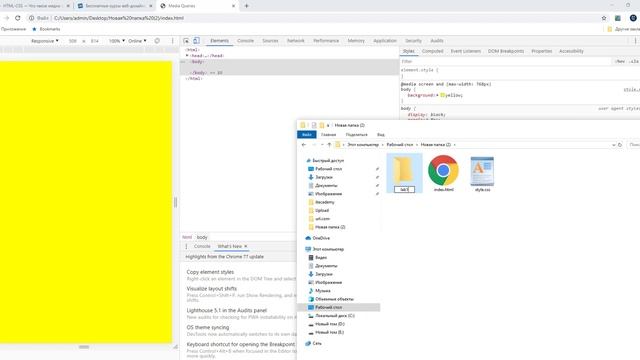
Task: Refresh the Explorer folder view
Action: tap(620, 145)
